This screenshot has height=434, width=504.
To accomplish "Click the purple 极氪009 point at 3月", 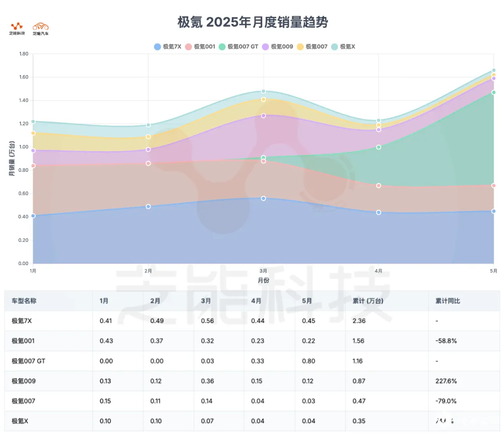I will (263, 115).
